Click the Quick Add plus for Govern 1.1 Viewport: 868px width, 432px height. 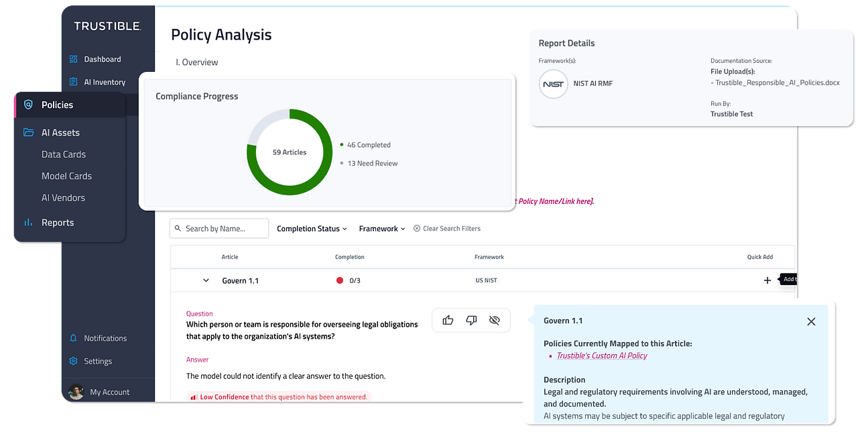[x=767, y=280]
